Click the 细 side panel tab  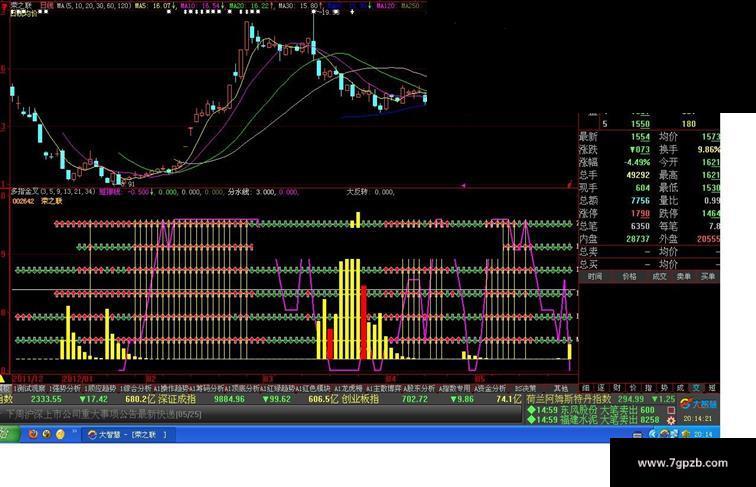tap(585, 388)
